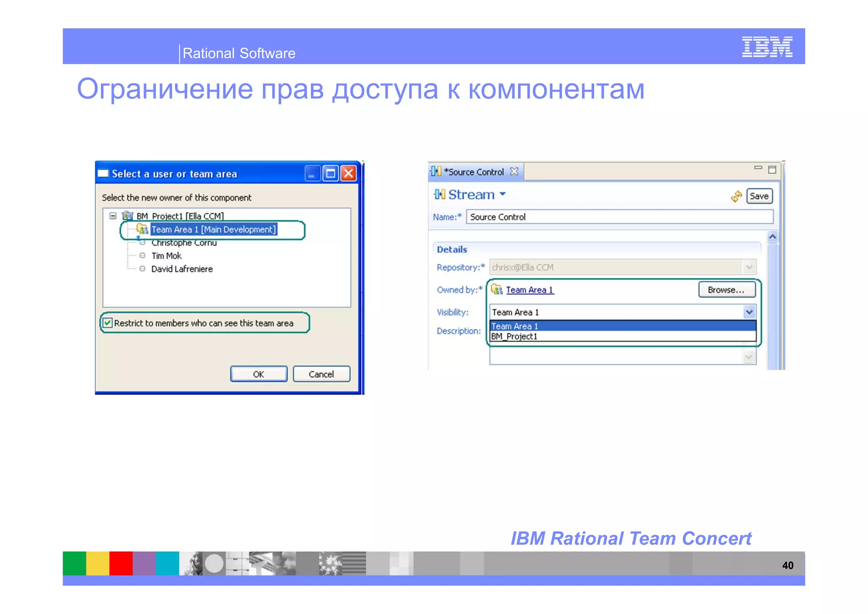Image resolution: width=868 pixels, height=614 pixels.
Task: Toggle the Visibility combo box arrow
Action: (x=749, y=313)
